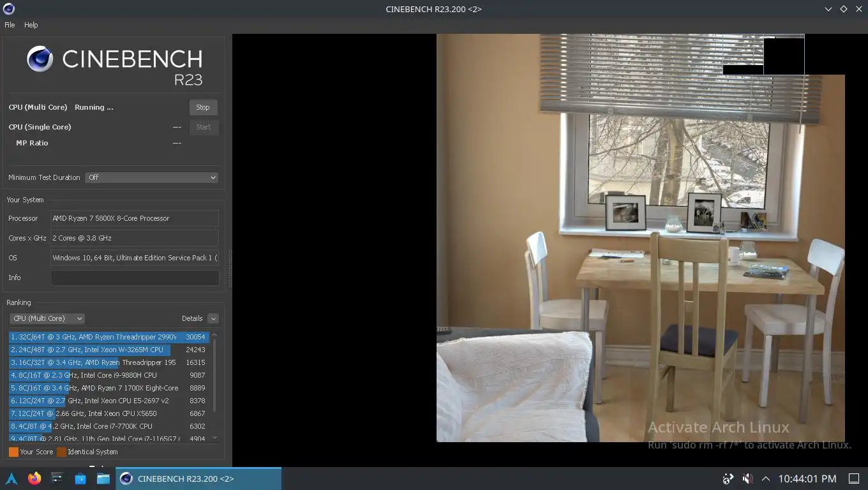Click the clock showing 10:44:01 PM

point(807,479)
